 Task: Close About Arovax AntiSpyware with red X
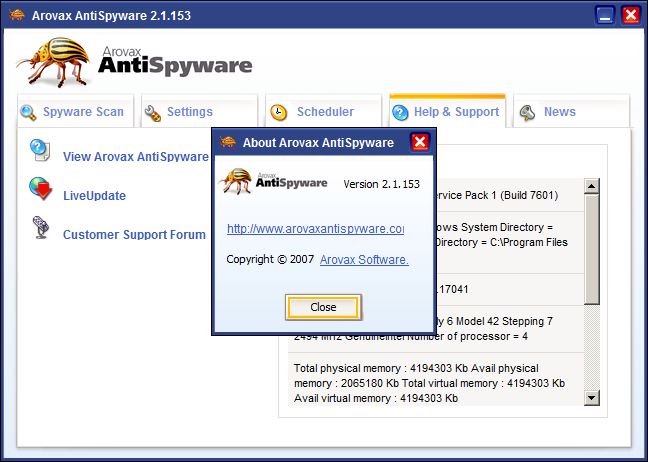point(420,142)
